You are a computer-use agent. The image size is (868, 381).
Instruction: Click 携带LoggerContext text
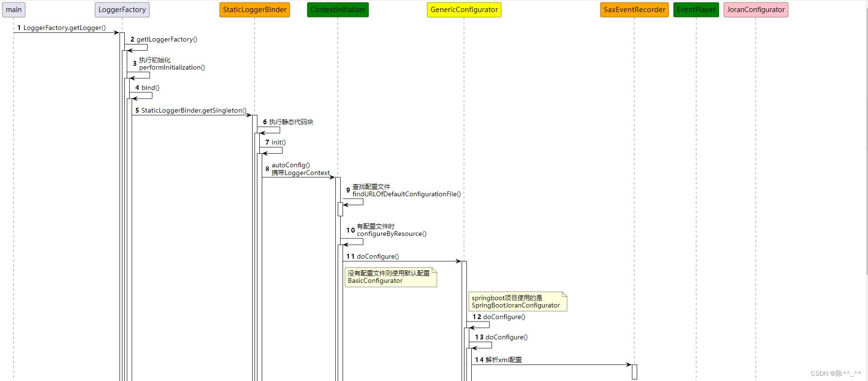point(300,173)
